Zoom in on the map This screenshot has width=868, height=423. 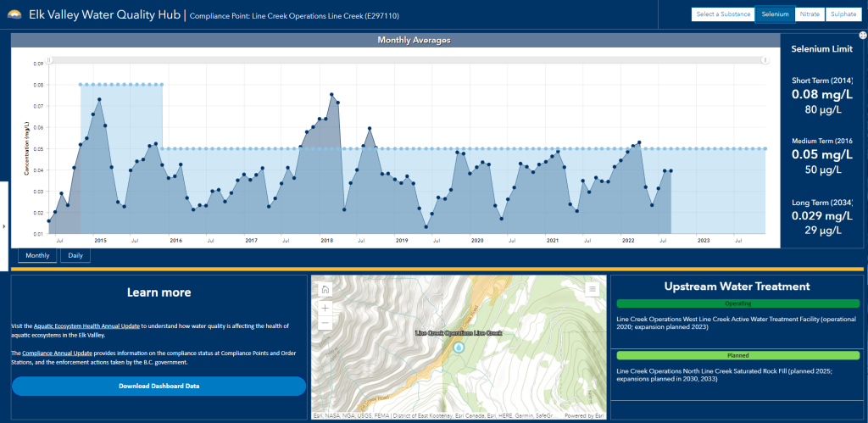325,308
